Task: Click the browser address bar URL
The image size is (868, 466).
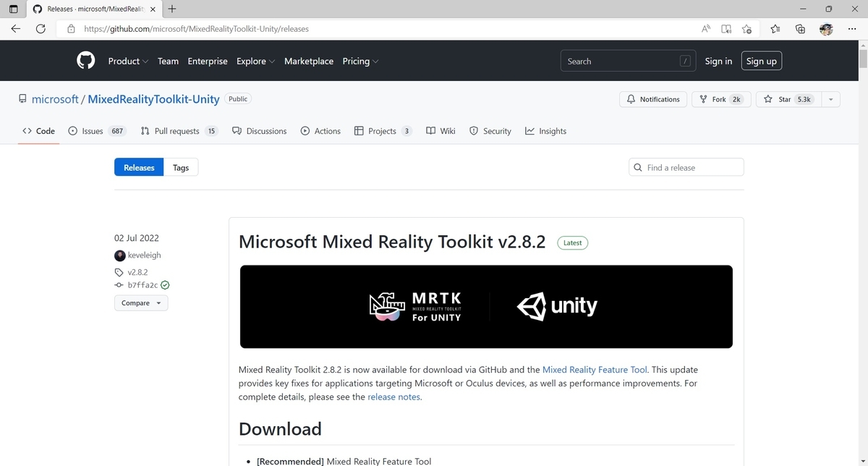Action: tap(196, 29)
